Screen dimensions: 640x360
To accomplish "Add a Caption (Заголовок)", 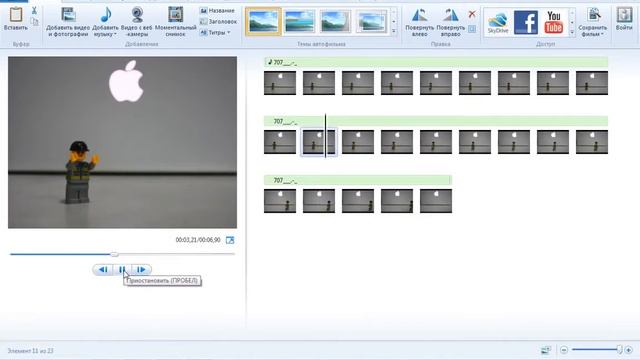I will coord(218,21).
